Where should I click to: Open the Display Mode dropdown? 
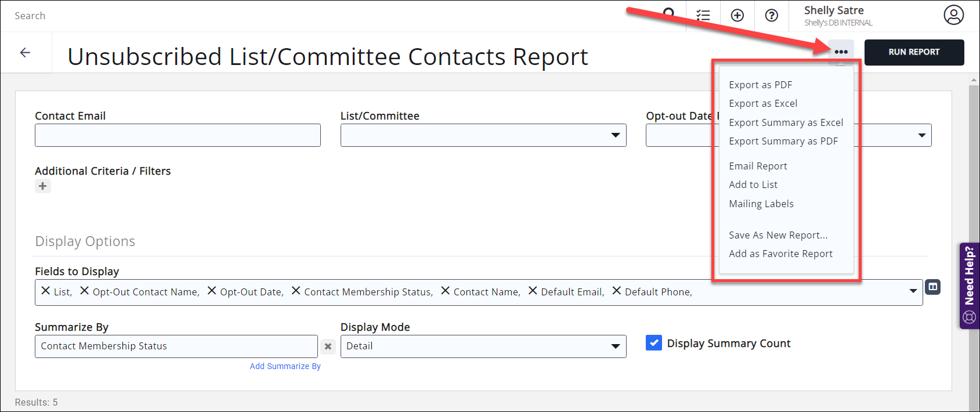[615, 346]
